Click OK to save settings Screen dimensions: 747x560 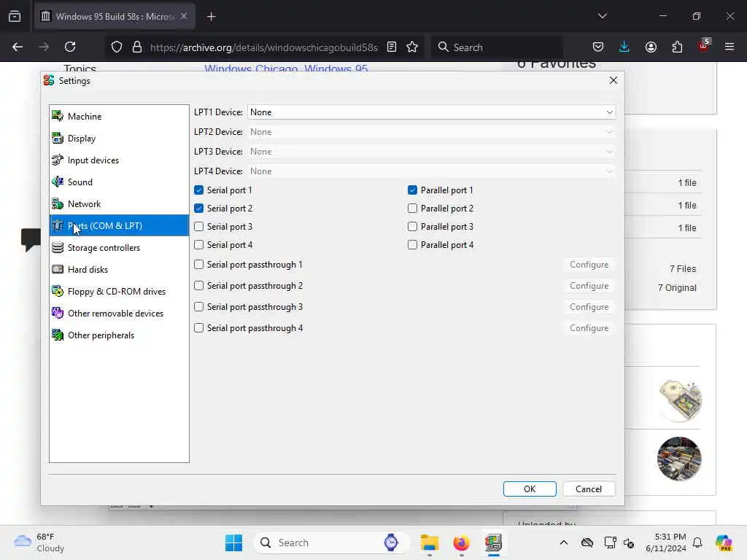click(530, 489)
